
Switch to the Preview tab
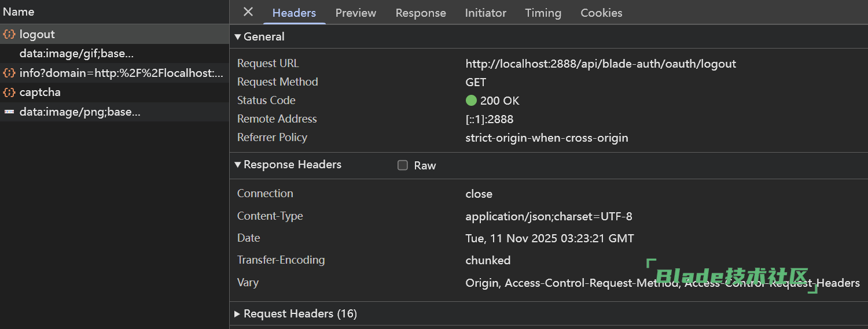[355, 13]
